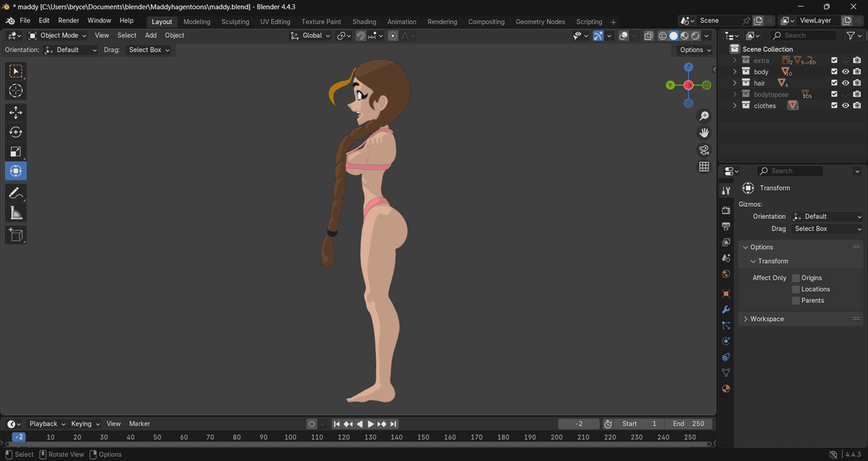
Task: Open the Object Mode dropdown
Action: click(x=58, y=35)
